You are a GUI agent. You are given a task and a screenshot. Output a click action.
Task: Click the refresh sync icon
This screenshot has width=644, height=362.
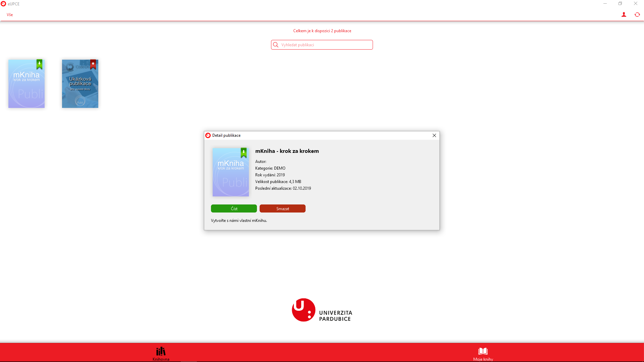(637, 15)
